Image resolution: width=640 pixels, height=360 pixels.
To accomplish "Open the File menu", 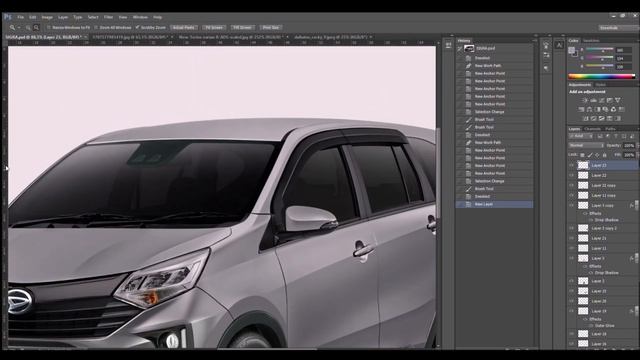I will click(x=20, y=17).
